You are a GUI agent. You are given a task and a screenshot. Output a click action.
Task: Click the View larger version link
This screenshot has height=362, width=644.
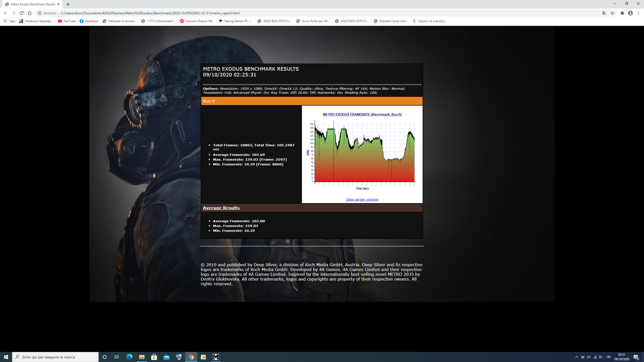[x=362, y=200]
